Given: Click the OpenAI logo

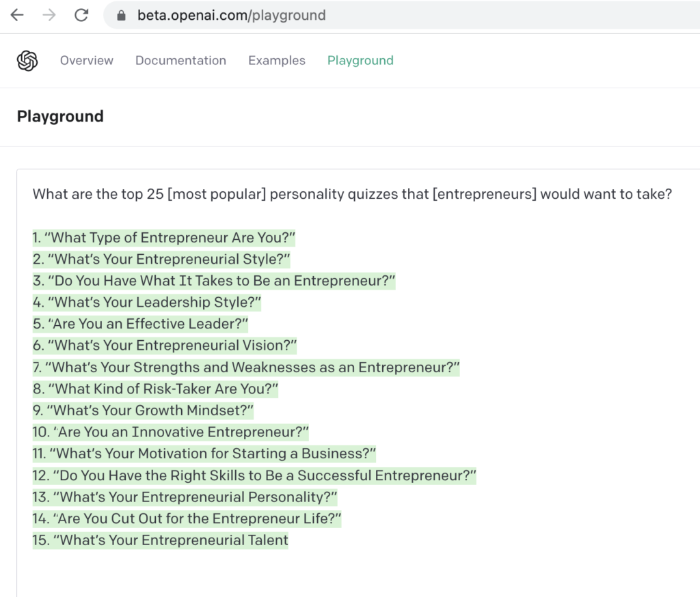Looking at the screenshot, I should 27,61.
